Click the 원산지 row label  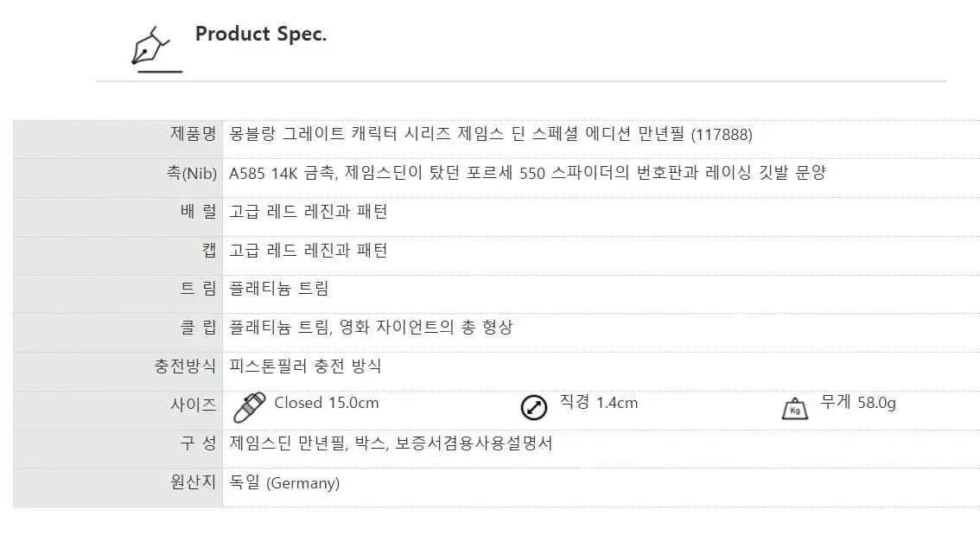tap(193, 482)
